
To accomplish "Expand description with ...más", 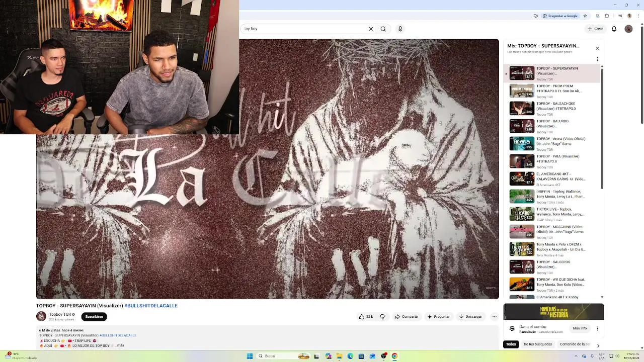I will coord(119,345).
